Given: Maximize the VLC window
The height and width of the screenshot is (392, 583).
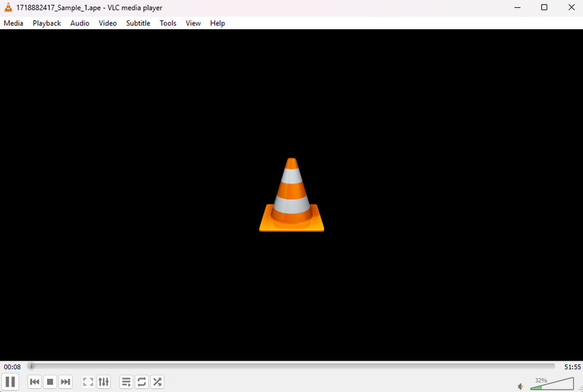Looking at the screenshot, I should (544, 7).
